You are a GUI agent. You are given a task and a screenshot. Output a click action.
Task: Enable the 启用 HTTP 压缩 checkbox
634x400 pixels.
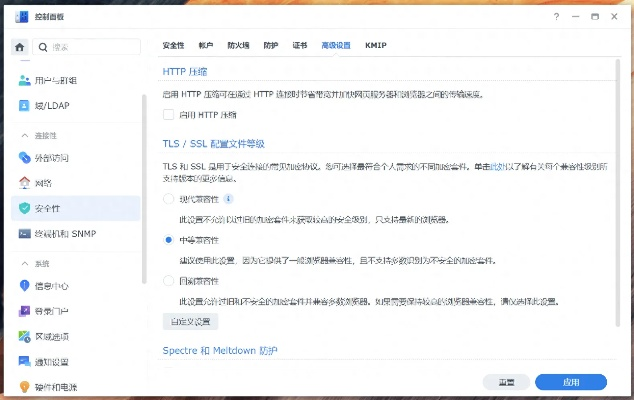(169, 115)
